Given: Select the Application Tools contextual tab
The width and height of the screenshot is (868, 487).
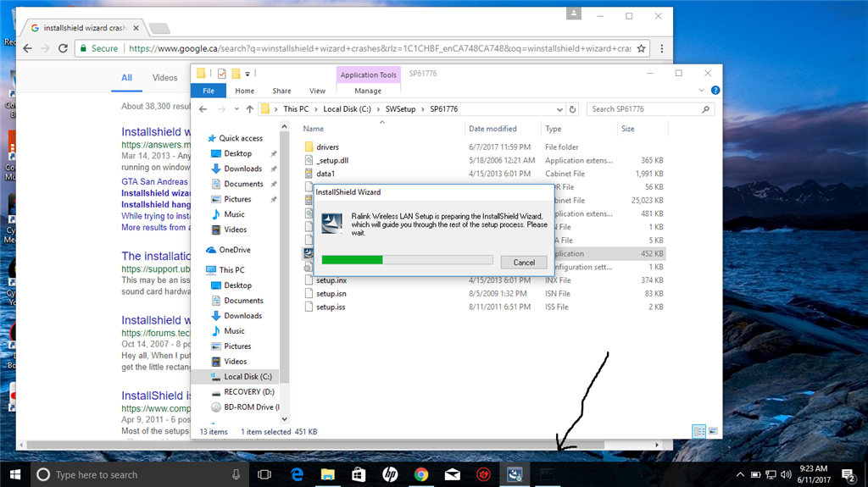Looking at the screenshot, I should 368,75.
